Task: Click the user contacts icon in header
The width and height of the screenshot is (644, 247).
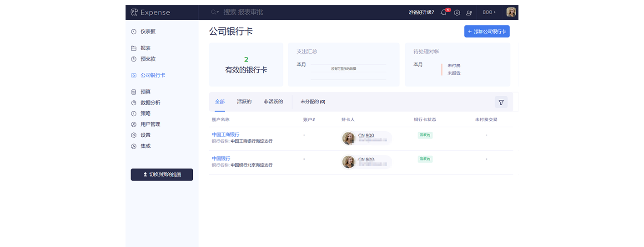Action: tap(469, 12)
